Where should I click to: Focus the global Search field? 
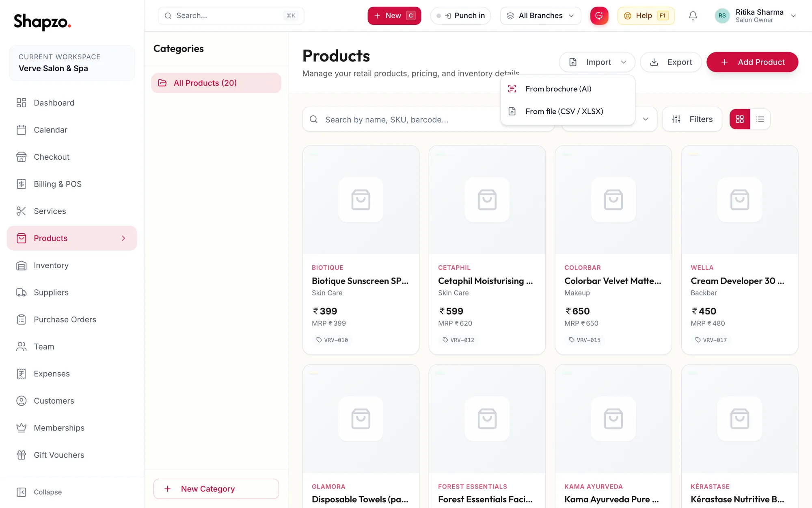[x=231, y=16]
